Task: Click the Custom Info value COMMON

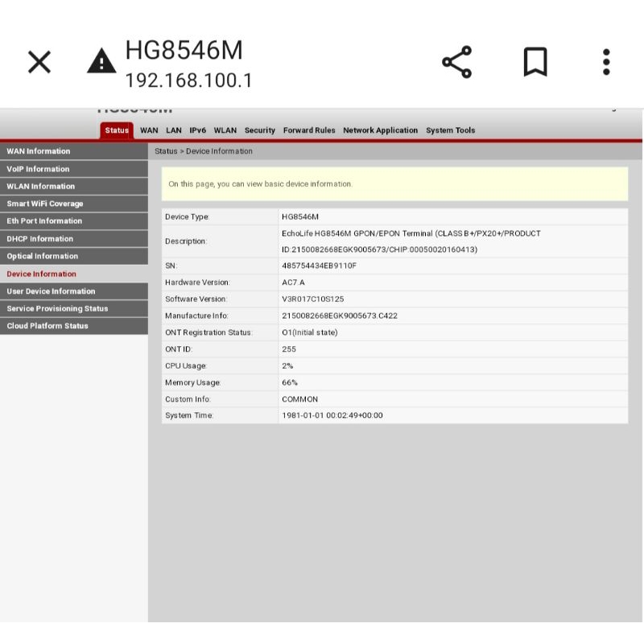Action: click(x=299, y=398)
